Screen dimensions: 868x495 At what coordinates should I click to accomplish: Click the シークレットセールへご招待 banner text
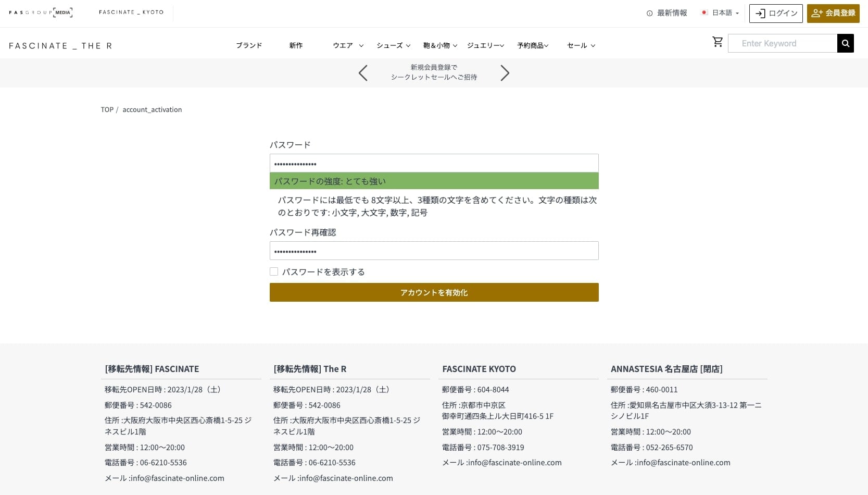(x=434, y=77)
